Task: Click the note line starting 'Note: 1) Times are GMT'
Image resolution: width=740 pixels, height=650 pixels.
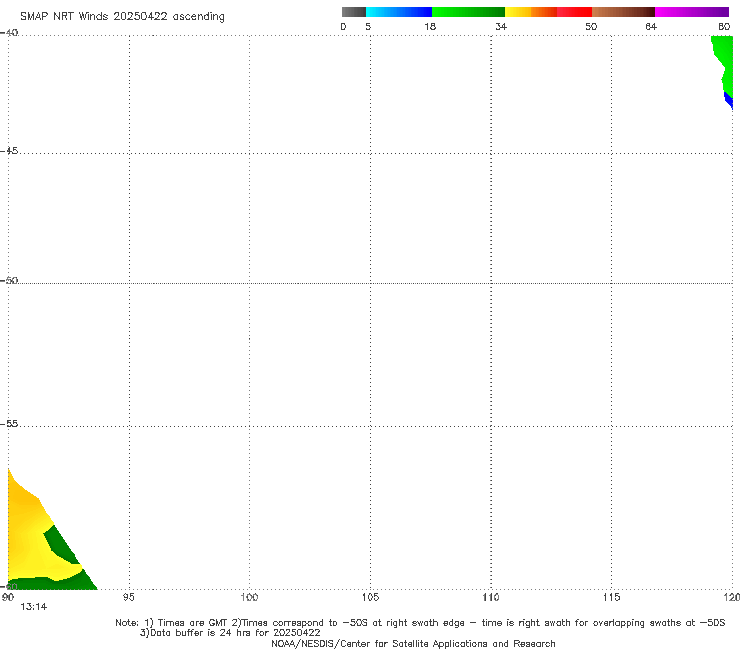Action: (420, 623)
